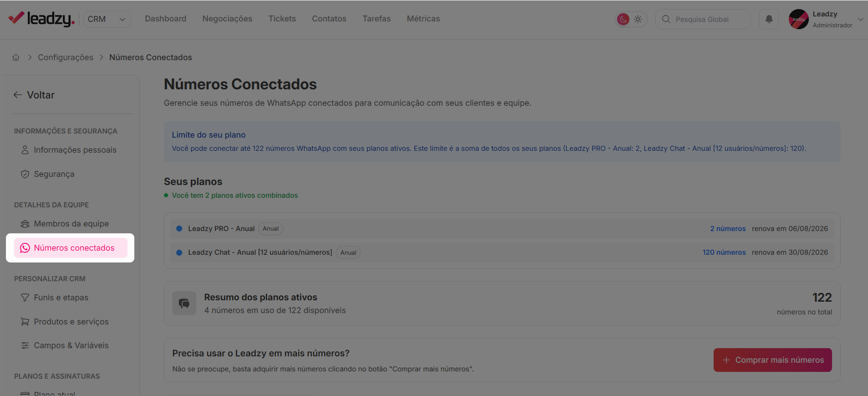The width and height of the screenshot is (868, 396).
Task: Click the WhatsApp icon in sidebar
Action: click(25, 248)
